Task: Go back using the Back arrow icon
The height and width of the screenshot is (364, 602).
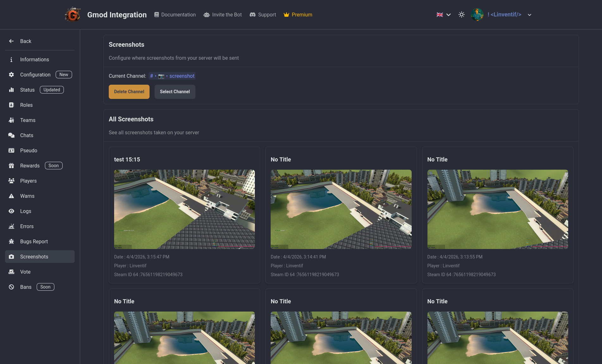Action: [11, 41]
